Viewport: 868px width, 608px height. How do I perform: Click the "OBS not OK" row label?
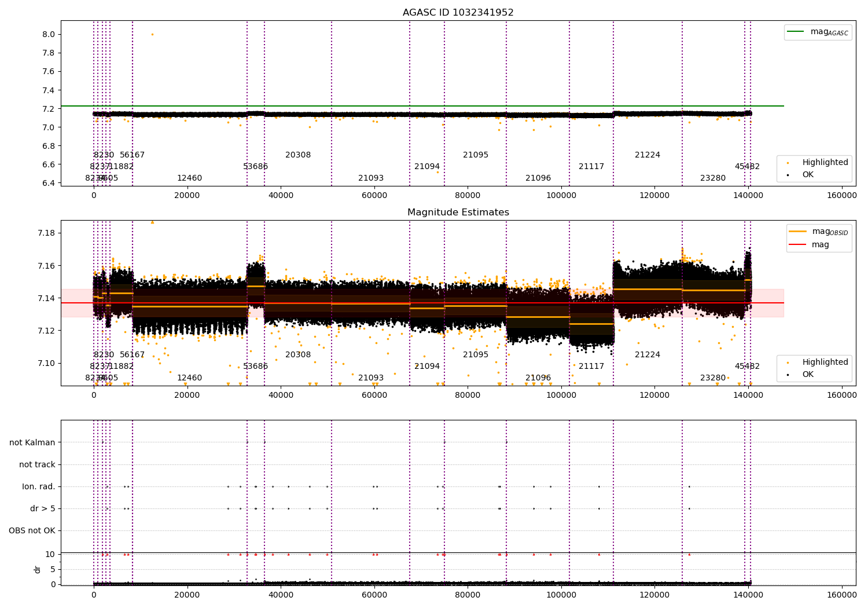point(32,531)
